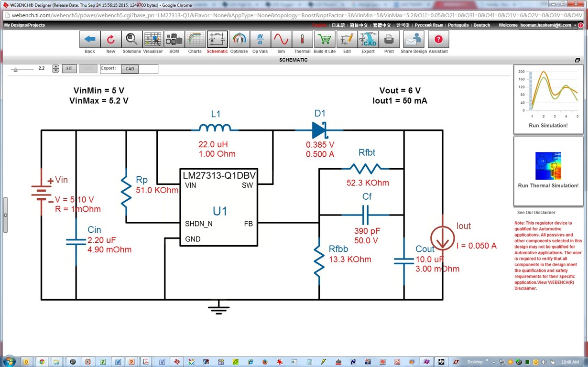Select the Vin battery source
The height and width of the screenshot is (367, 588).
tap(41, 192)
